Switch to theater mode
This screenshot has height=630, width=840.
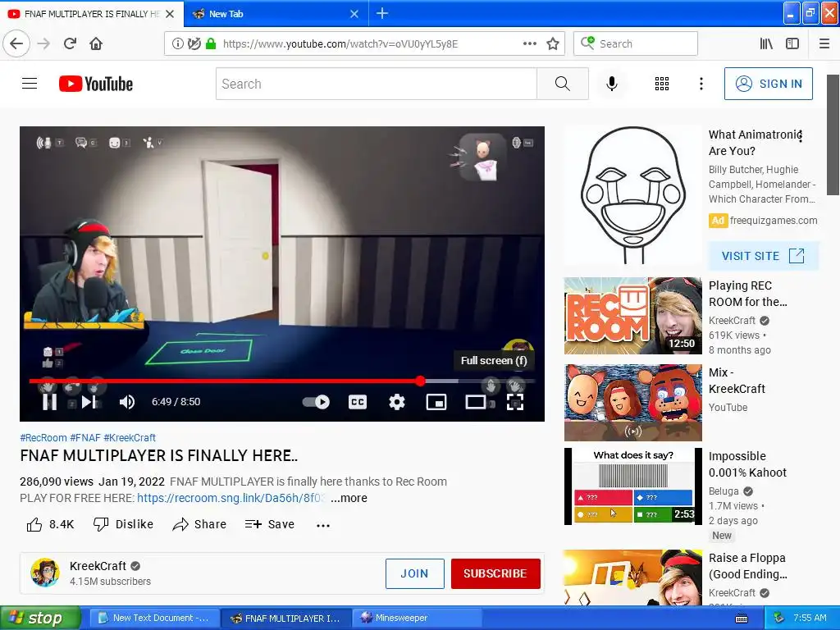pos(476,402)
